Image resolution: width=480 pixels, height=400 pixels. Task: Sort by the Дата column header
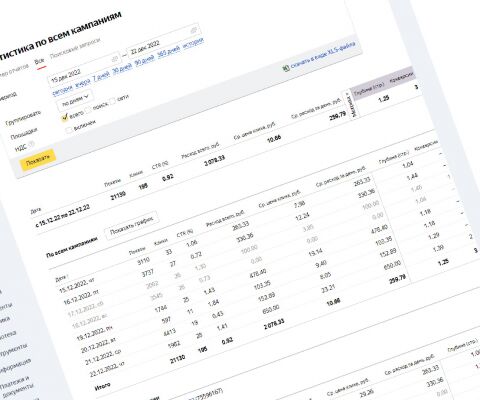[61, 277]
